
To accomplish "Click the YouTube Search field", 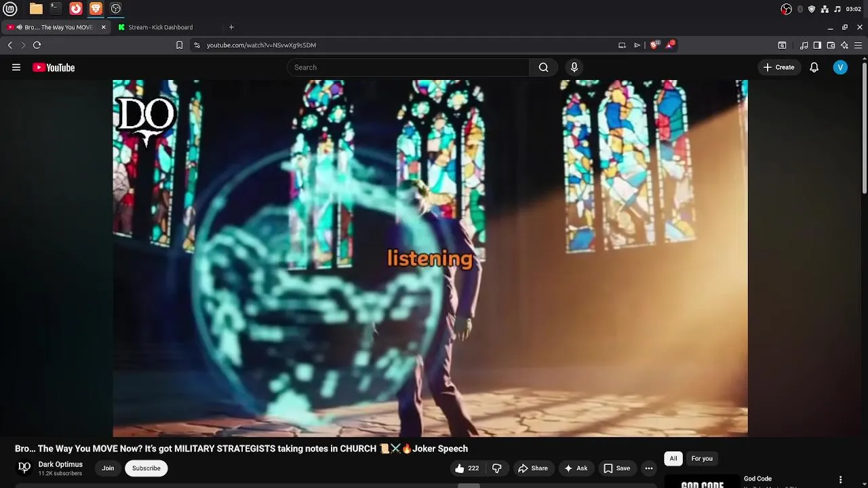I will tap(408, 67).
